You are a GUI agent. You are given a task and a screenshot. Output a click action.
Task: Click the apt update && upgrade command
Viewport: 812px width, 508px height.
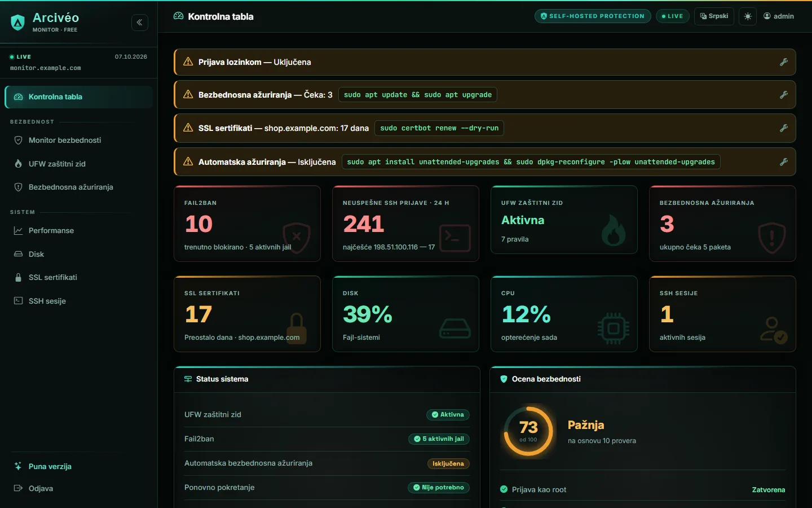click(418, 95)
